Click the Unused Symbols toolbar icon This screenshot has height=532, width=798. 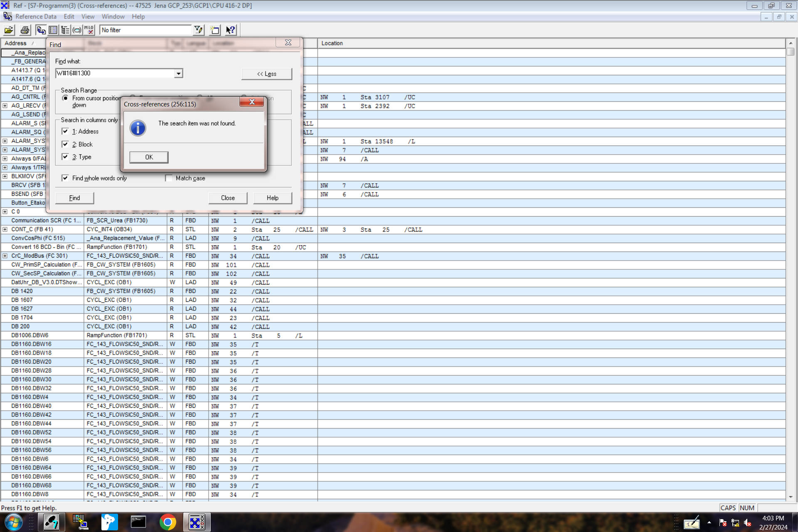77,30
